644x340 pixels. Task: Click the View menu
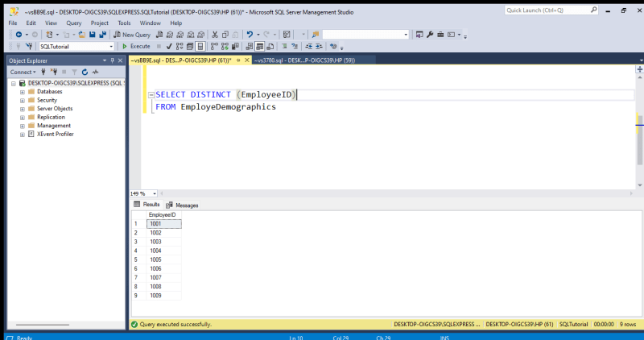[51, 23]
